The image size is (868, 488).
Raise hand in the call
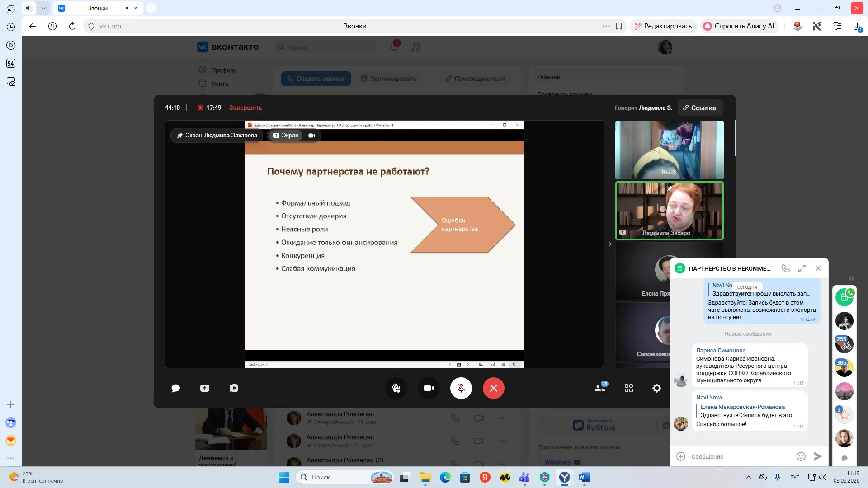coord(396,388)
